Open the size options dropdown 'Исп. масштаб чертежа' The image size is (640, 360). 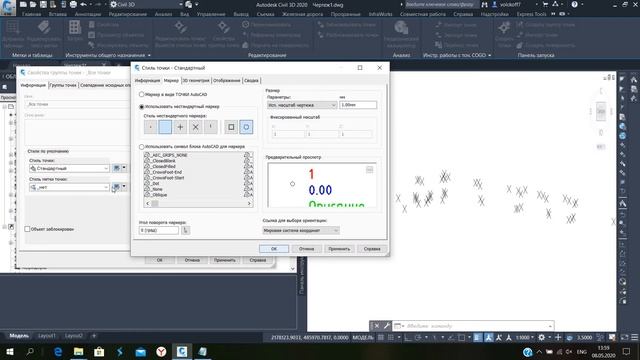[302, 105]
